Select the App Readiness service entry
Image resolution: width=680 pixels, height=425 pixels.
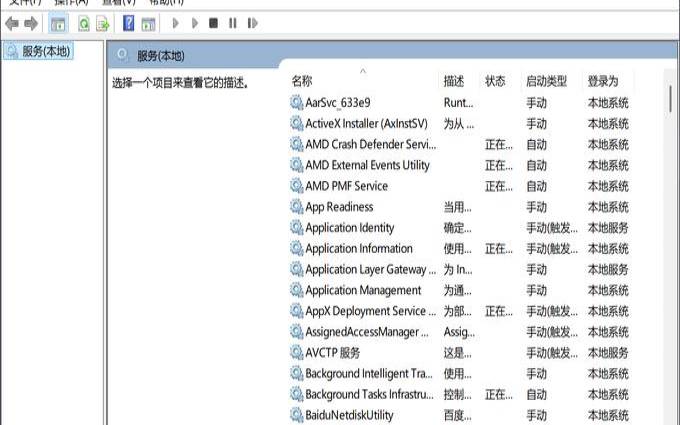point(339,207)
